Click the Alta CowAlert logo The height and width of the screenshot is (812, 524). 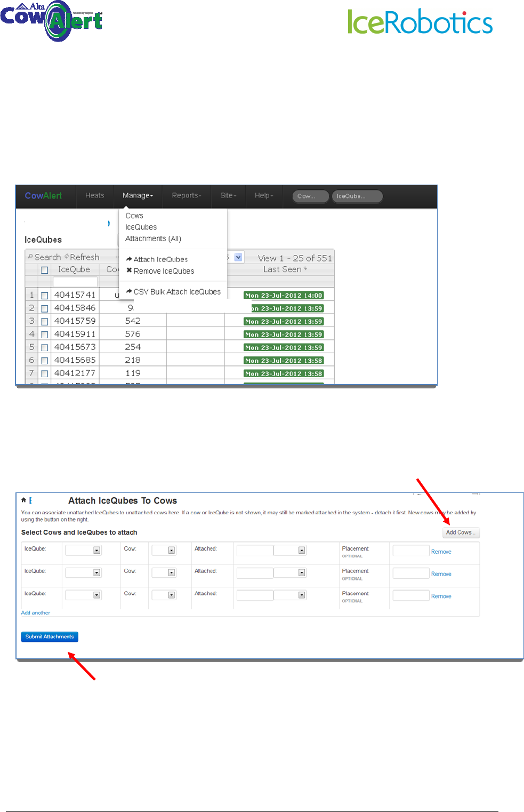51,21
